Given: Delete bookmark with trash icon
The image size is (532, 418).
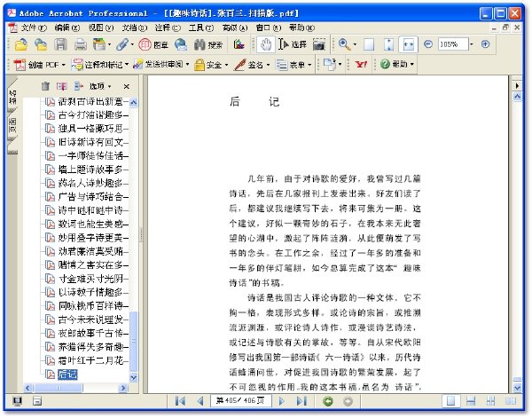Looking at the screenshot, I should tap(45, 86).
